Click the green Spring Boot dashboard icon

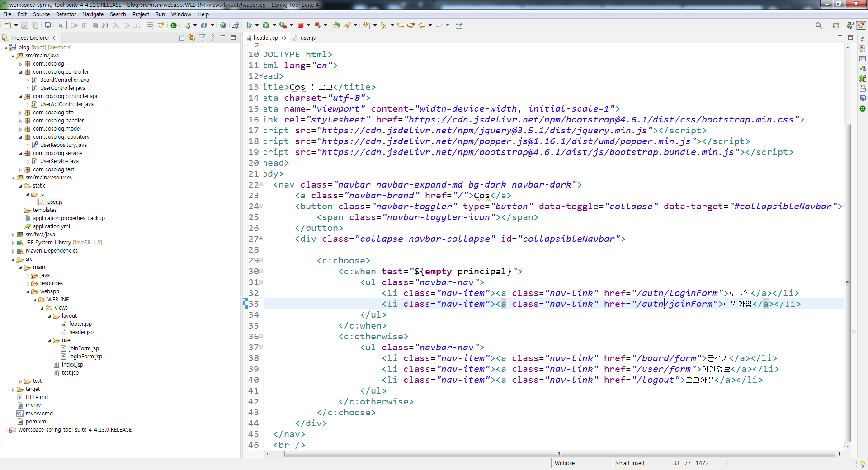174,25
